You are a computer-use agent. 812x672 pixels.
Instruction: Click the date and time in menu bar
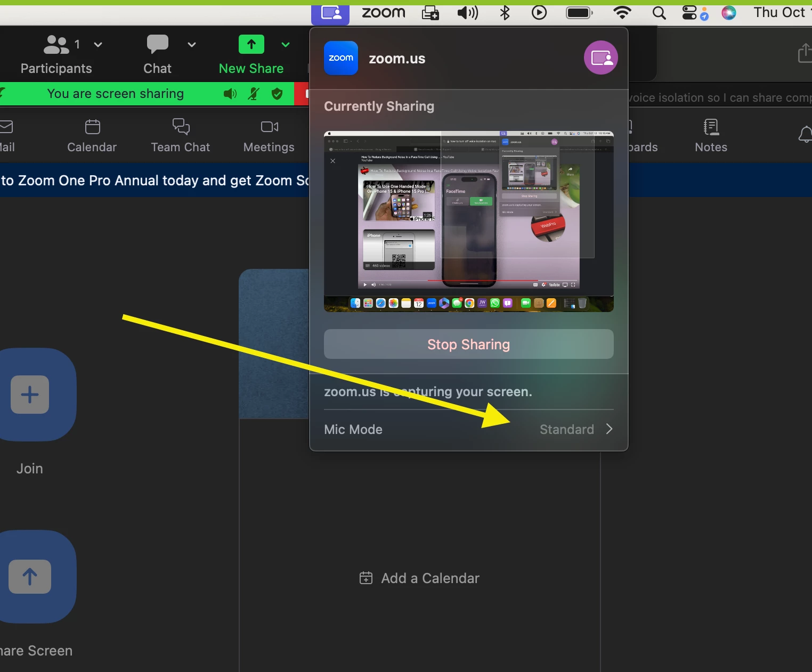click(x=782, y=12)
